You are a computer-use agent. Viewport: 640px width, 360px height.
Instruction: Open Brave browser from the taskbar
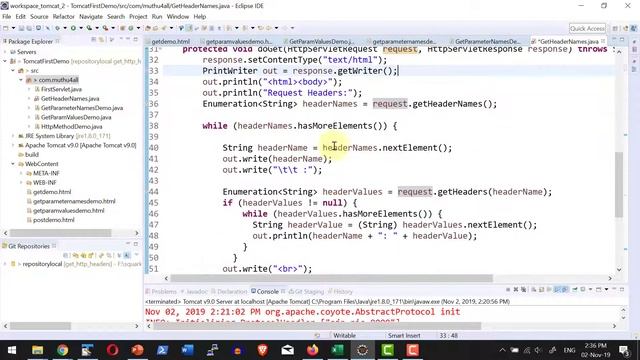pos(263,350)
